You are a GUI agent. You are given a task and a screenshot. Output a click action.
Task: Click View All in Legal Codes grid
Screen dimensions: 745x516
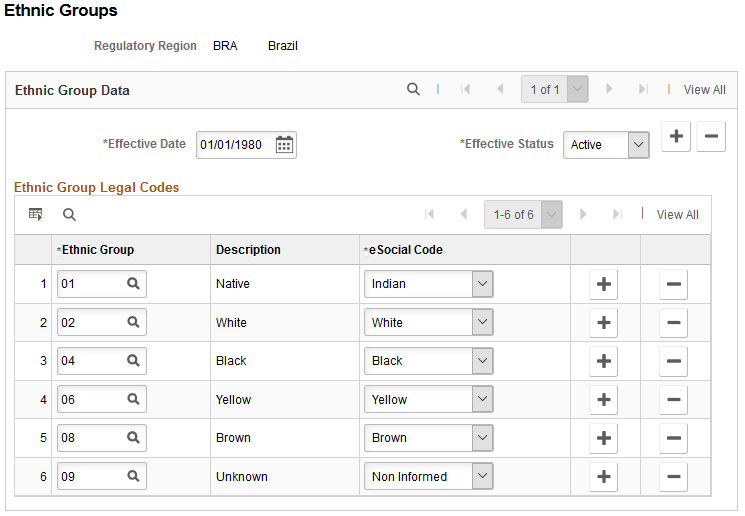coord(677,215)
